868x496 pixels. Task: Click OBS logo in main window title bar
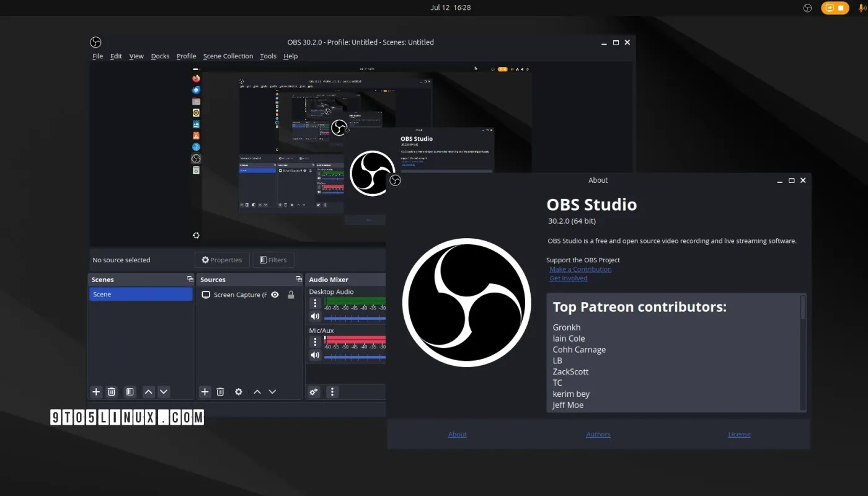coord(95,42)
